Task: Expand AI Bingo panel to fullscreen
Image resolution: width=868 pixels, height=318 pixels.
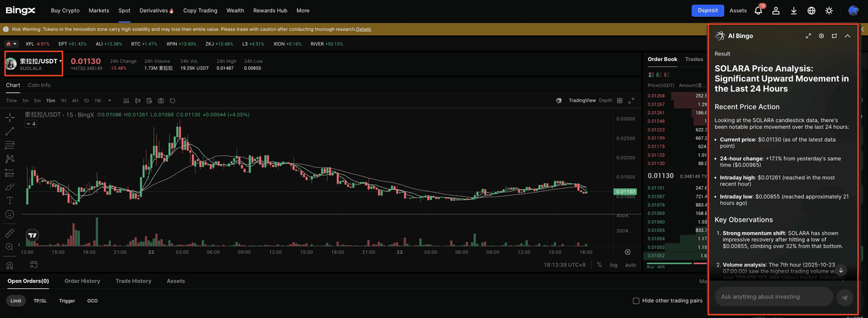Action: pos(808,36)
